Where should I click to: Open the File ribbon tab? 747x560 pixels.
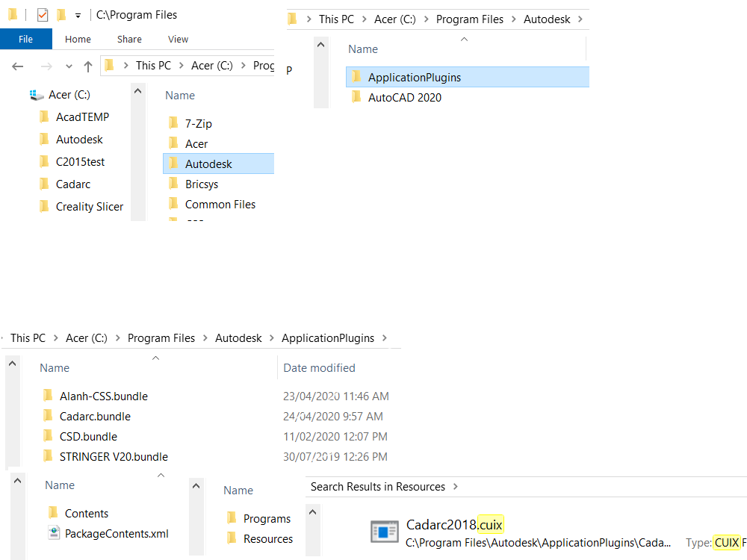pyautogui.click(x=25, y=39)
